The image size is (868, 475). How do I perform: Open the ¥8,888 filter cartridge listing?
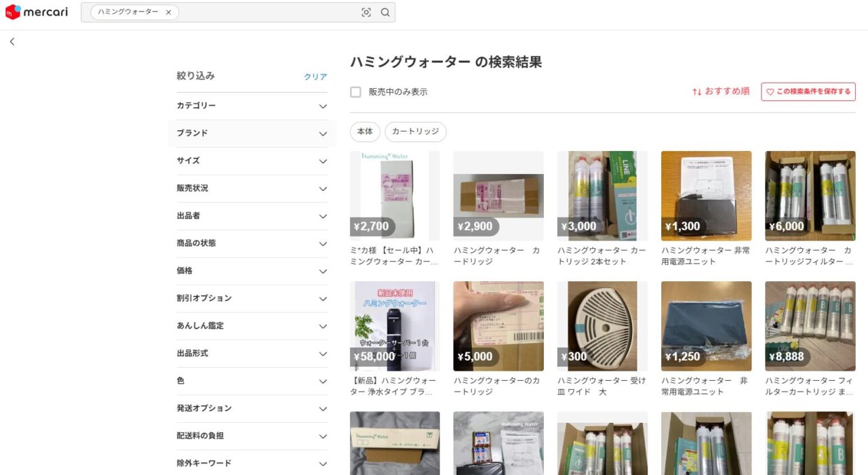click(810, 326)
